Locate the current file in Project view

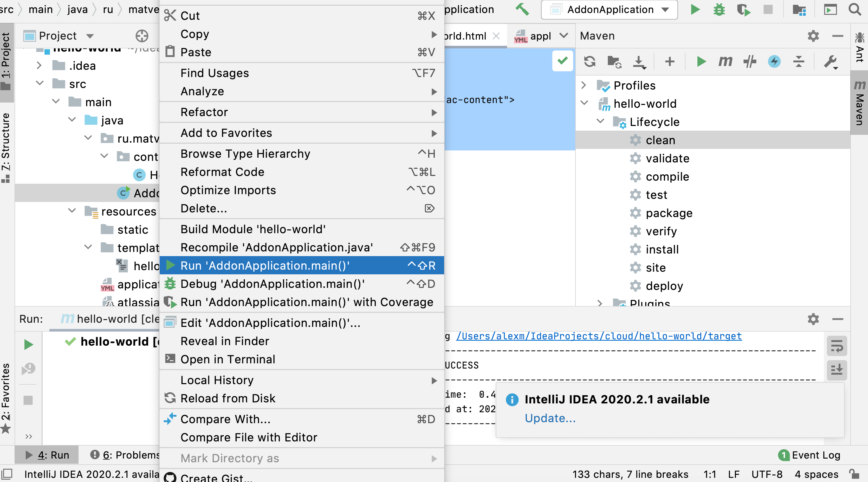coord(142,36)
